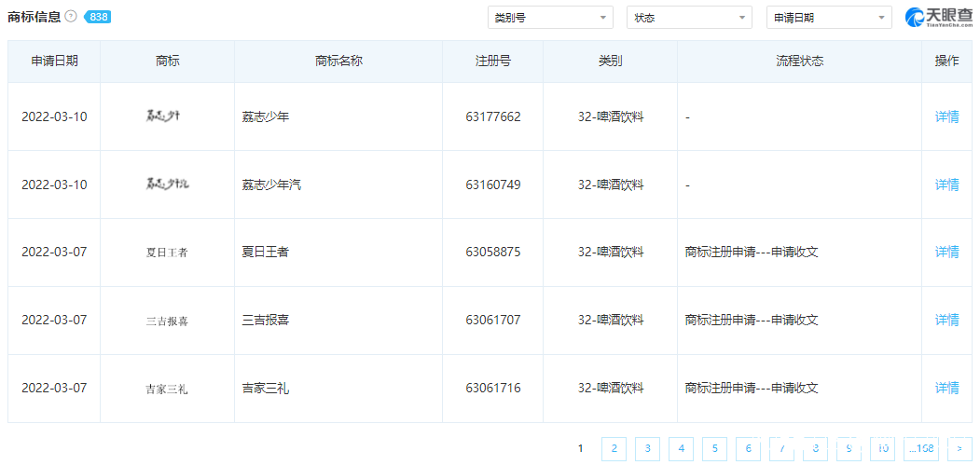View 详情 for 吉家三礼 trademark
This screenshot has width=980, height=465.
click(946, 389)
